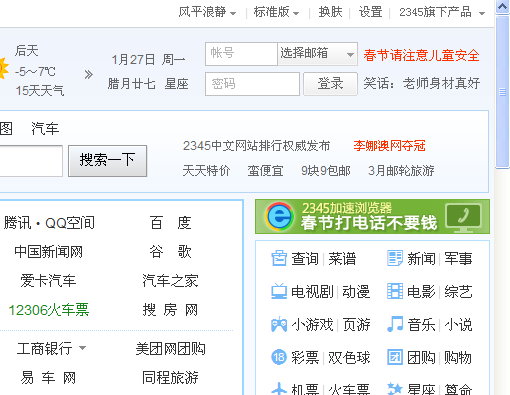Click the scrollbar up arrow

[502, 6]
